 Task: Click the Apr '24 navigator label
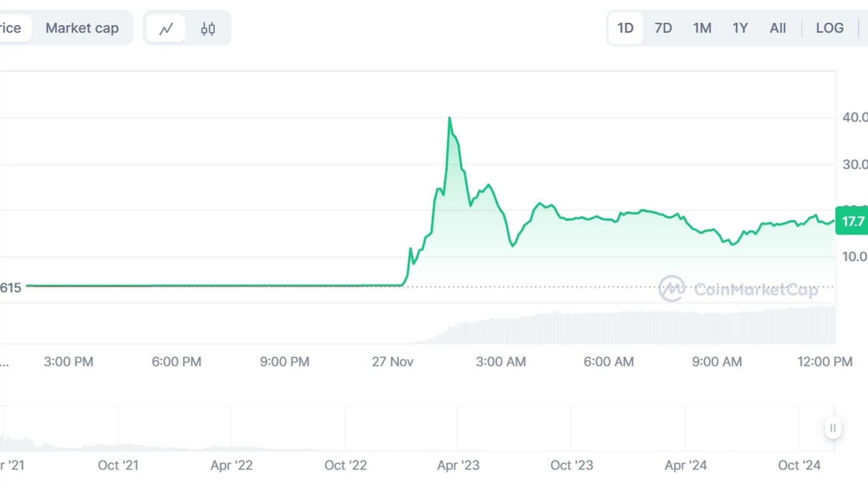pos(686,465)
